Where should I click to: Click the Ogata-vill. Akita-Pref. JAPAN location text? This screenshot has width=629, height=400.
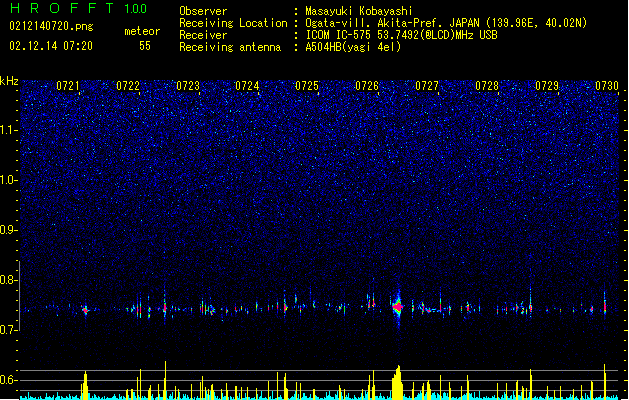point(446,23)
